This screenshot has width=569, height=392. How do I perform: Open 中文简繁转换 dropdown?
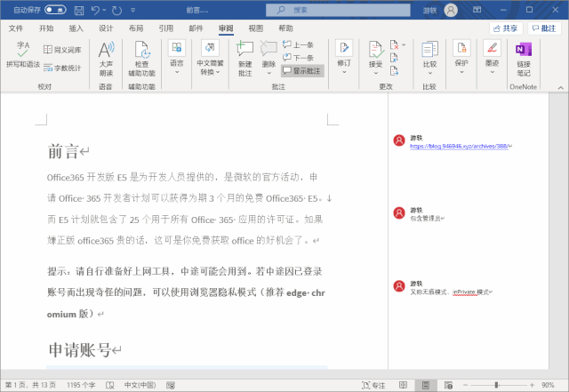tap(210, 58)
